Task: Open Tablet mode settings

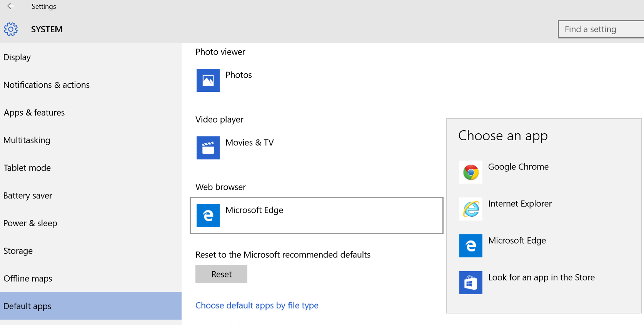Action: (91, 168)
